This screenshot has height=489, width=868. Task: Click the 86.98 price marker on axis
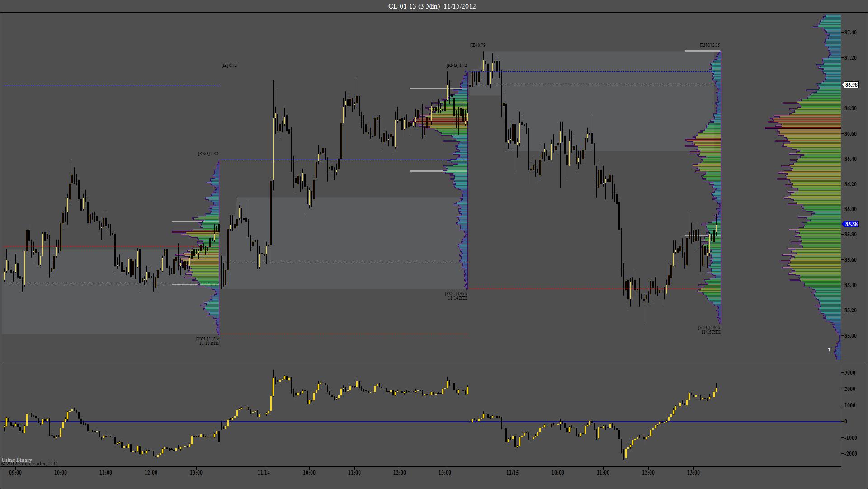point(851,85)
